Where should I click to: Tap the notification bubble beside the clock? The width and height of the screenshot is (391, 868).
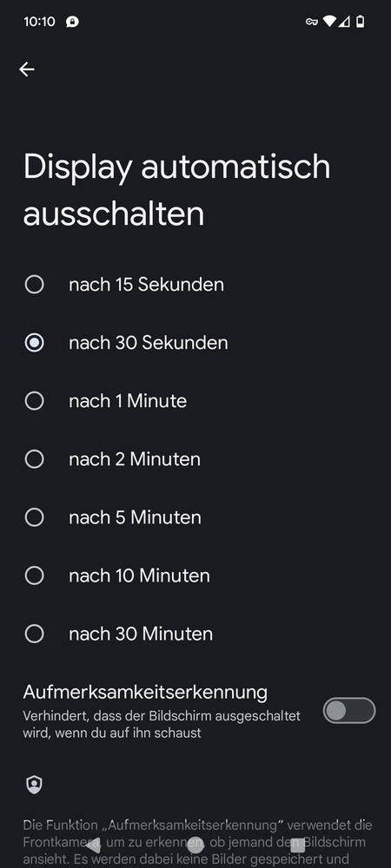click(x=72, y=22)
